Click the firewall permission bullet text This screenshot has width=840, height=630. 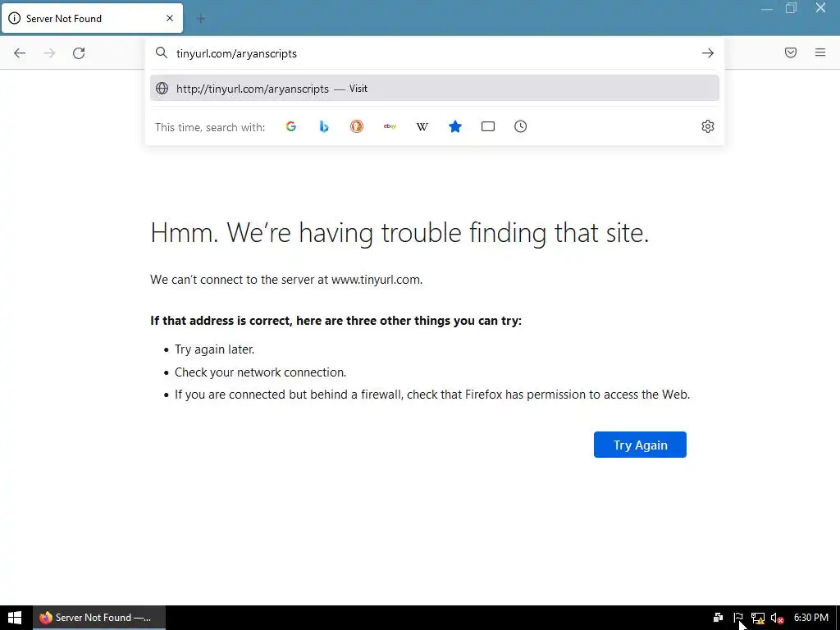tap(432, 395)
